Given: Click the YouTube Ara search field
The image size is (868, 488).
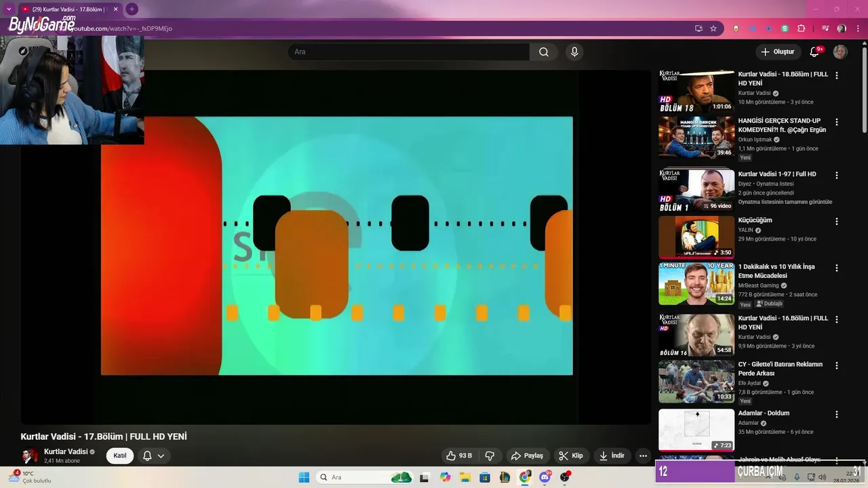Looking at the screenshot, I should pyautogui.click(x=409, y=52).
